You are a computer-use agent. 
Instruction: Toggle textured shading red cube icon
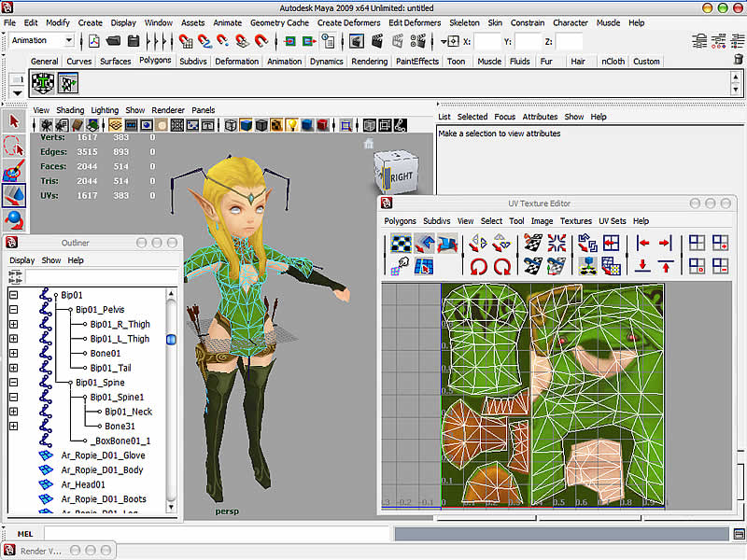[x=321, y=125]
